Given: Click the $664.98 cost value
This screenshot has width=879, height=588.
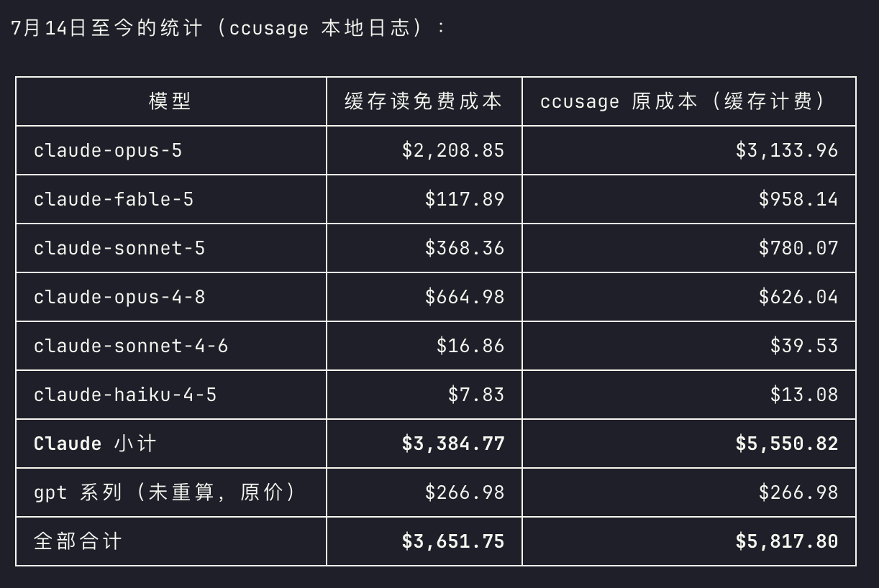Looking at the screenshot, I should [465, 297].
